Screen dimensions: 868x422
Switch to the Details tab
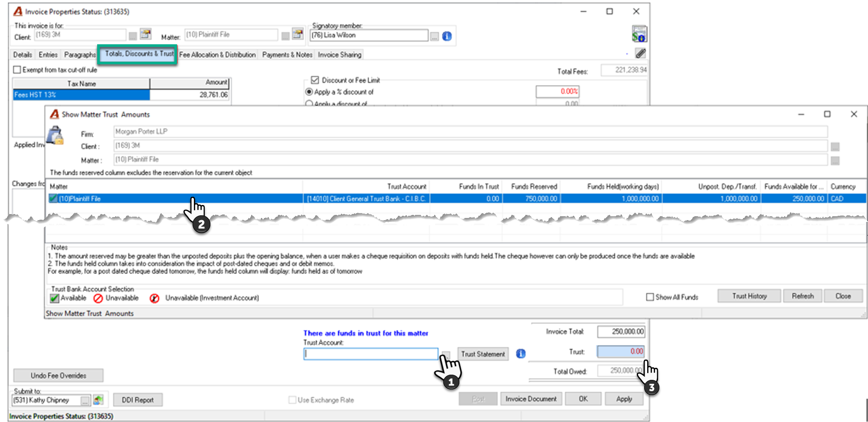23,55
